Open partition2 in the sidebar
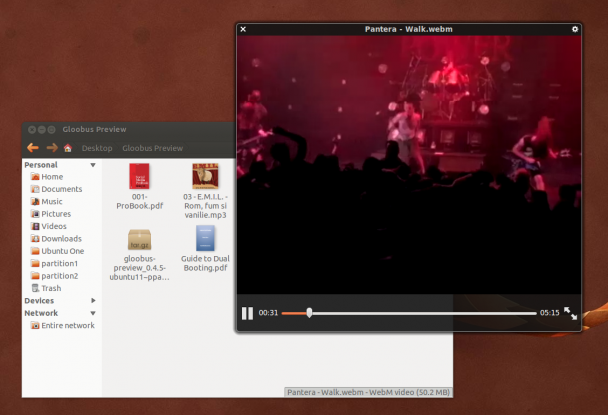This screenshot has height=415, width=608. click(x=60, y=276)
